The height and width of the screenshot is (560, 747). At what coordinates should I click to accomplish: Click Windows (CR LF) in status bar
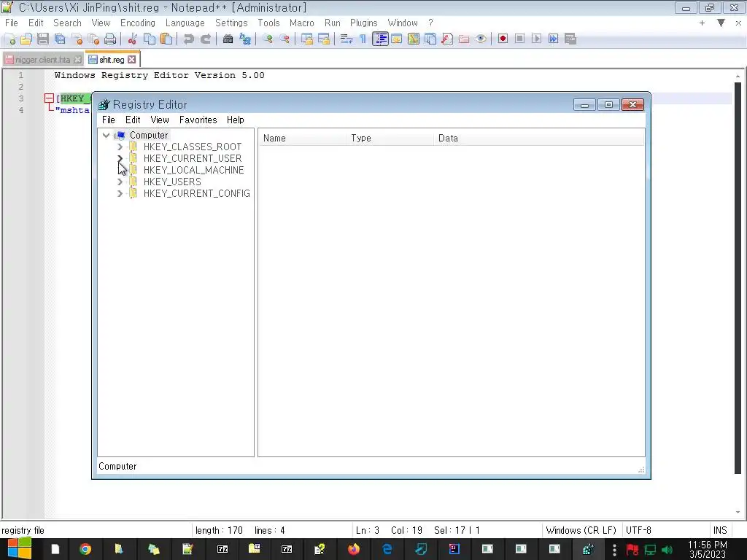[x=581, y=530]
